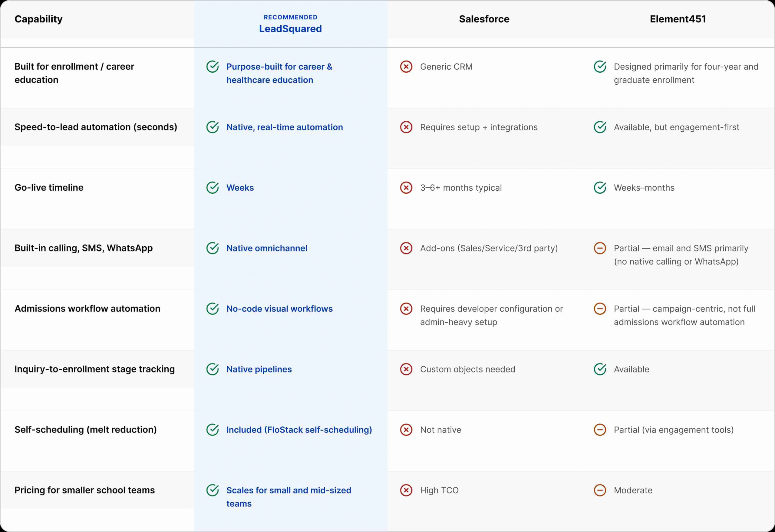
Task: Click the 'Scales for small and mid-sized teams' text
Action: 289,497
